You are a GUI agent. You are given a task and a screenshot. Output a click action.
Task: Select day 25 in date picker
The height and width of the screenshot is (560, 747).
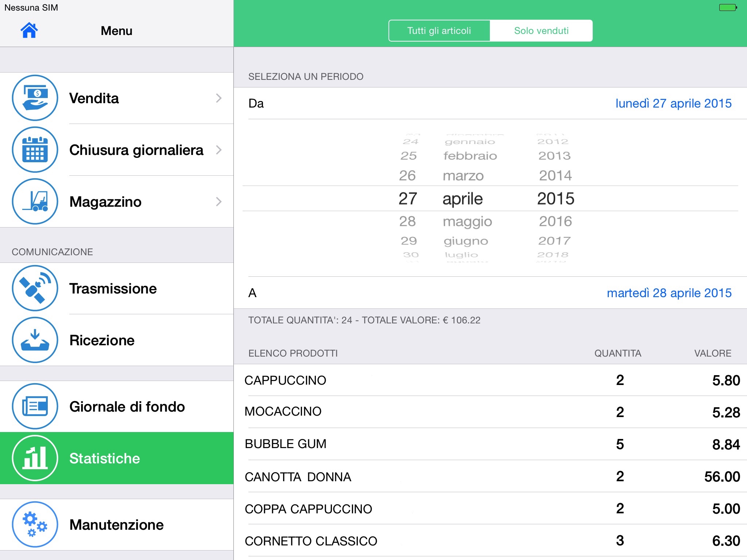pos(409,156)
